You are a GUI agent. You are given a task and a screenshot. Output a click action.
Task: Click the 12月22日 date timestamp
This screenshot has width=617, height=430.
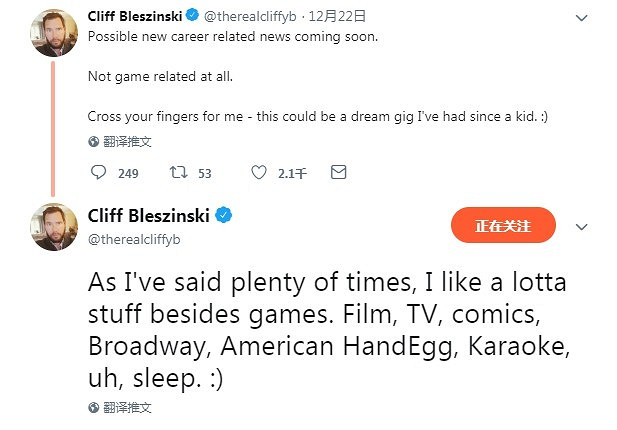(x=337, y=17)
